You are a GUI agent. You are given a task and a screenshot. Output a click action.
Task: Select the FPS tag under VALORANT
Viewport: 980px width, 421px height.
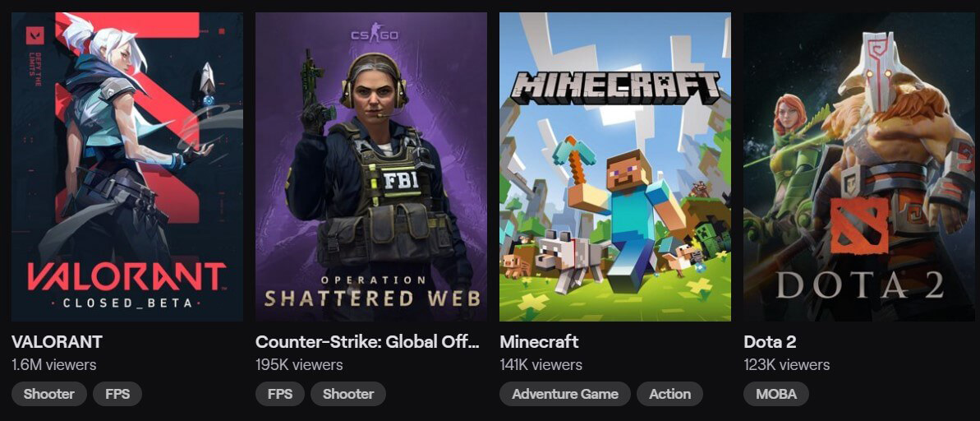[x=117, y=394]
